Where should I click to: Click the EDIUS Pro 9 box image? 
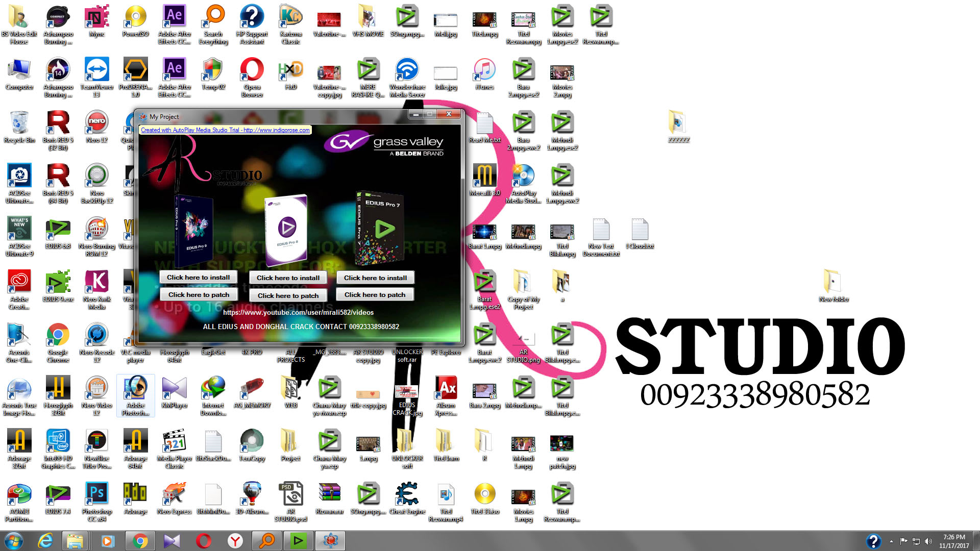[193, 231]
